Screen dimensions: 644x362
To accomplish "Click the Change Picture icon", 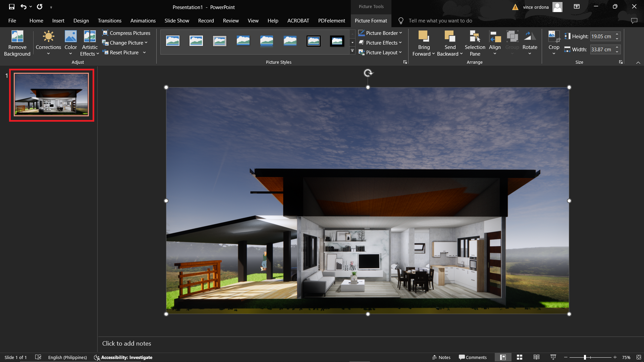I will [105, 43].
